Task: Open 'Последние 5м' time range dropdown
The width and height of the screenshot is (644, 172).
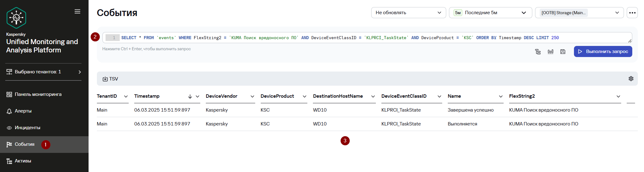Action: [x=490, y=13]
